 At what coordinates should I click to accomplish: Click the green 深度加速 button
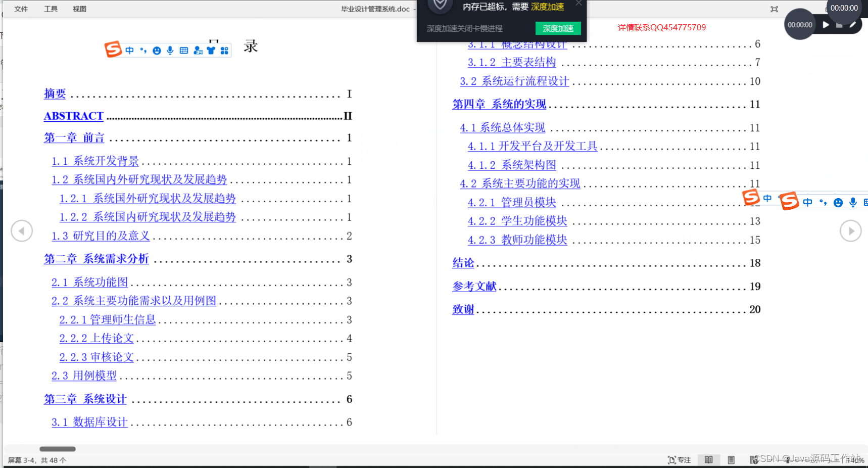(558, 28)
